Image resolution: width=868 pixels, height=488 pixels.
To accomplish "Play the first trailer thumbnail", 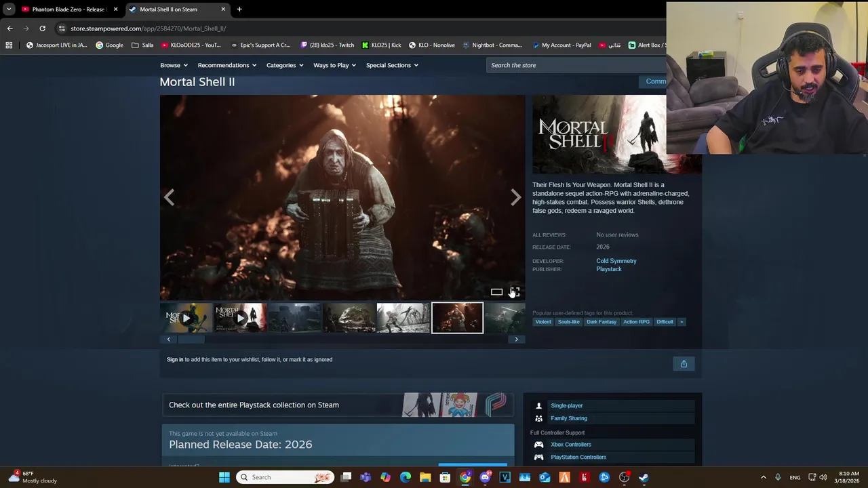I will pos(186,318).
